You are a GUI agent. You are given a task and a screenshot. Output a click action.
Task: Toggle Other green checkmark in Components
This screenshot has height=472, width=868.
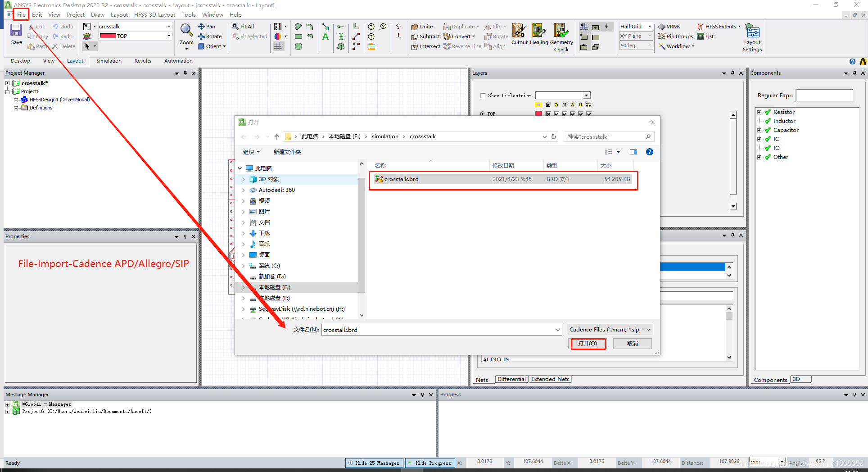(768, 157)
